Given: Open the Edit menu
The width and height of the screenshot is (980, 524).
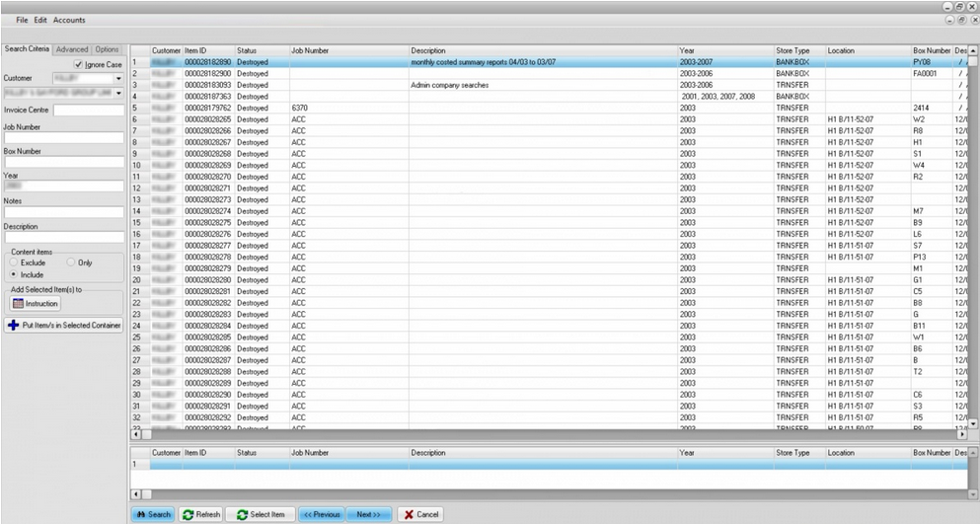Looking at the screenshot, I should [39, 20].
